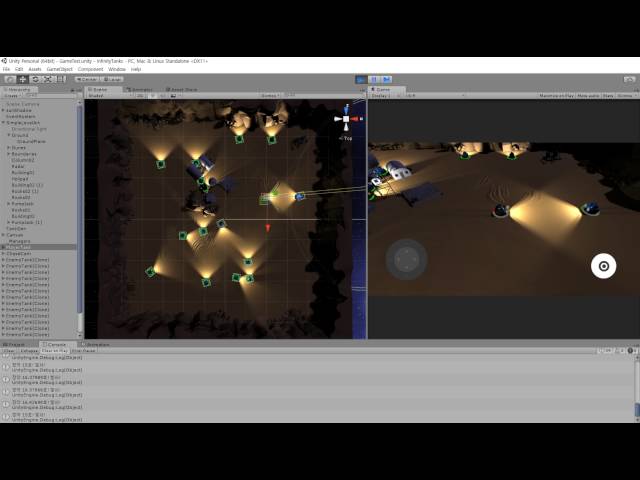Toggle 2D mode in Scene view
This screenshot has width=640, height=480.
point(141,96)
